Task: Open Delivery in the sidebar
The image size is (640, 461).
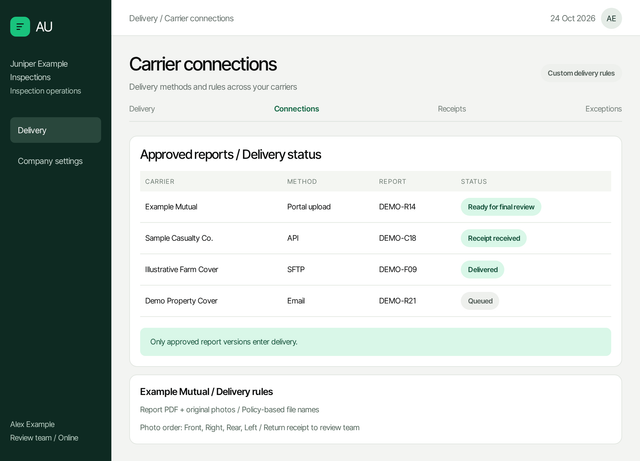Action: (x=56, y=130)
